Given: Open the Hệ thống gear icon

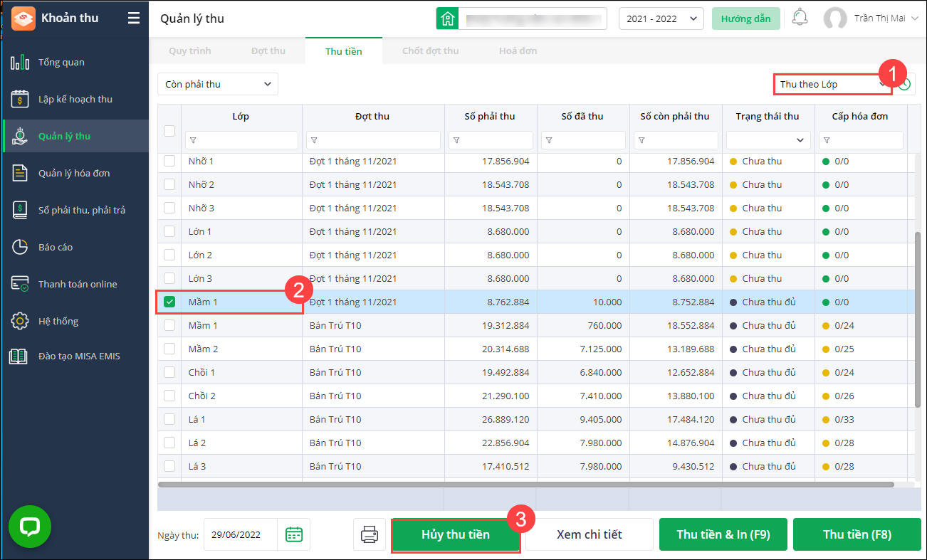Looking at the screenshot, I should click(x=20, y=321).
